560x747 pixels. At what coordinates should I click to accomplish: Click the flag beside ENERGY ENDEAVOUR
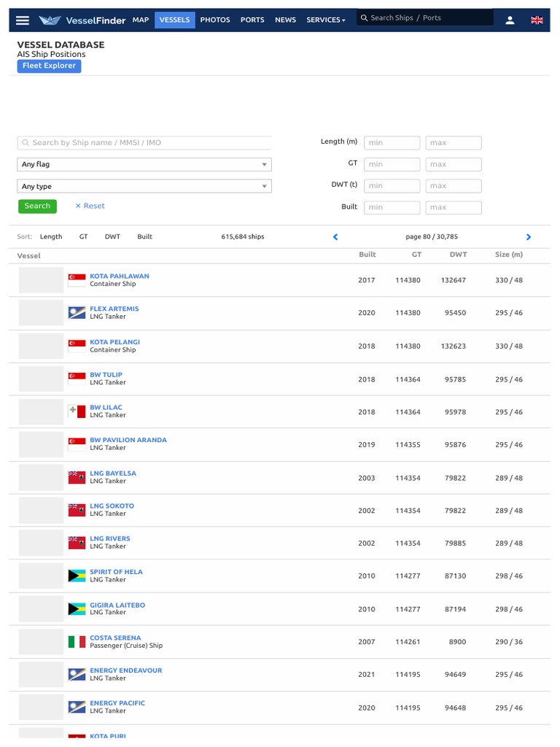coord(77,674)
